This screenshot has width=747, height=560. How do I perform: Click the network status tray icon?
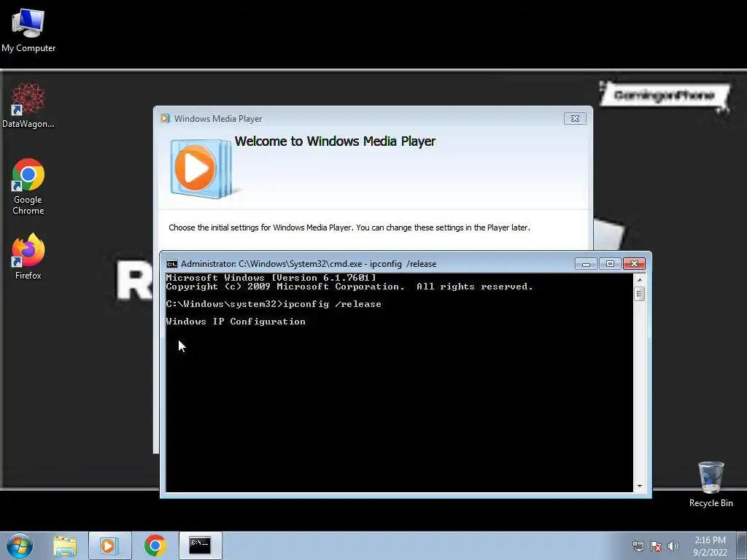click(x=638, y=546)
